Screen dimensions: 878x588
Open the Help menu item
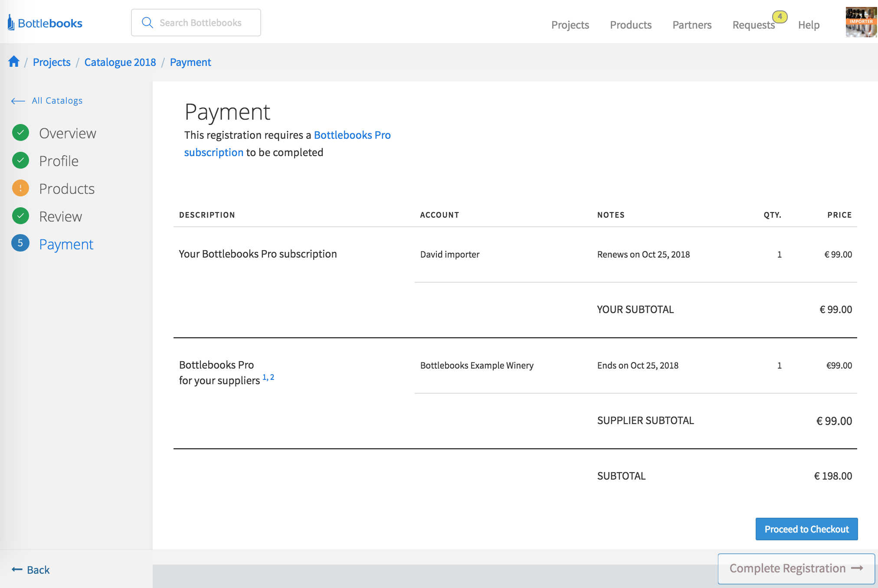point(809,25)
